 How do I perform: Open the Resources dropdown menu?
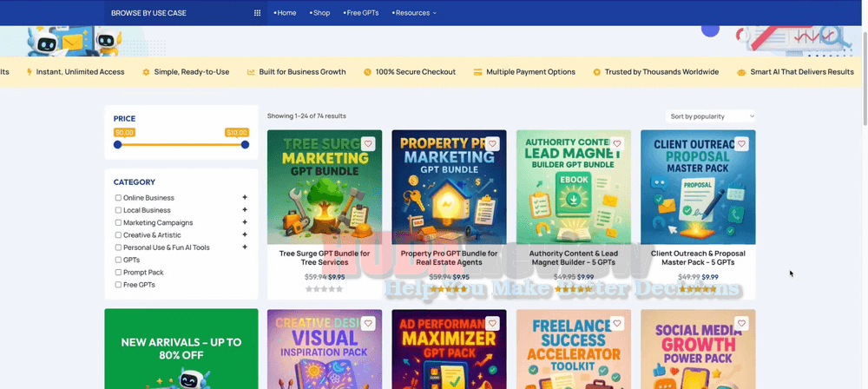pyautogui.click(x=414, y=13)
